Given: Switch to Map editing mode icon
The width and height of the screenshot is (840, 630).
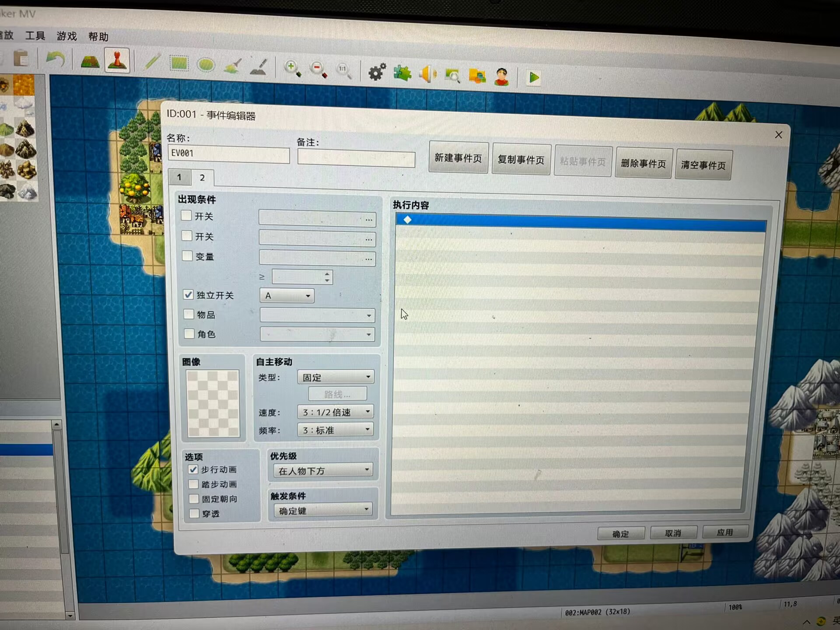Looking at the screenshot, I should [x=90, y=61].
